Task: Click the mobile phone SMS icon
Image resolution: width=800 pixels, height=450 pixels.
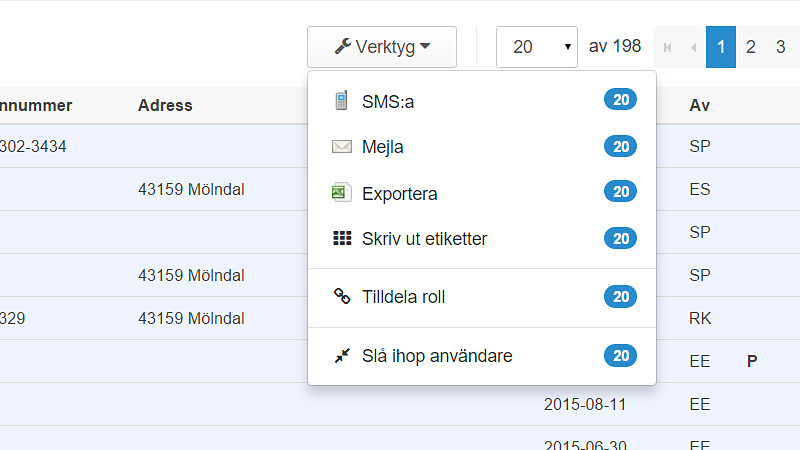Action: pyautogui.click(x=341, y=101)
